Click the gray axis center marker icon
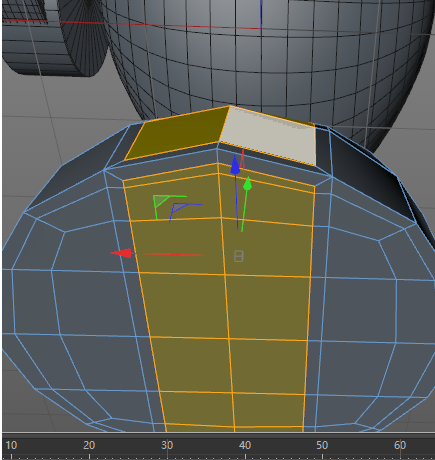 coord(239,256)
